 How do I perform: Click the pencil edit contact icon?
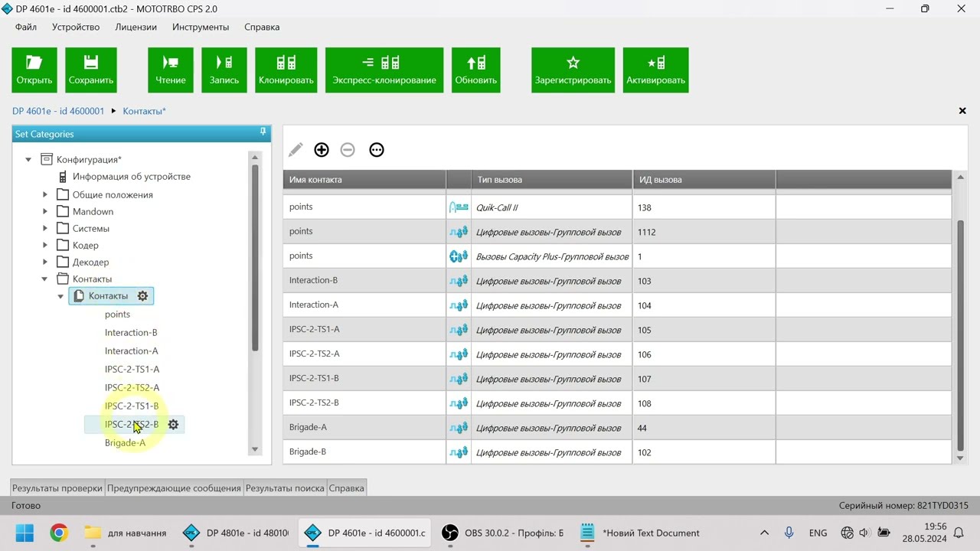[296, 150]
